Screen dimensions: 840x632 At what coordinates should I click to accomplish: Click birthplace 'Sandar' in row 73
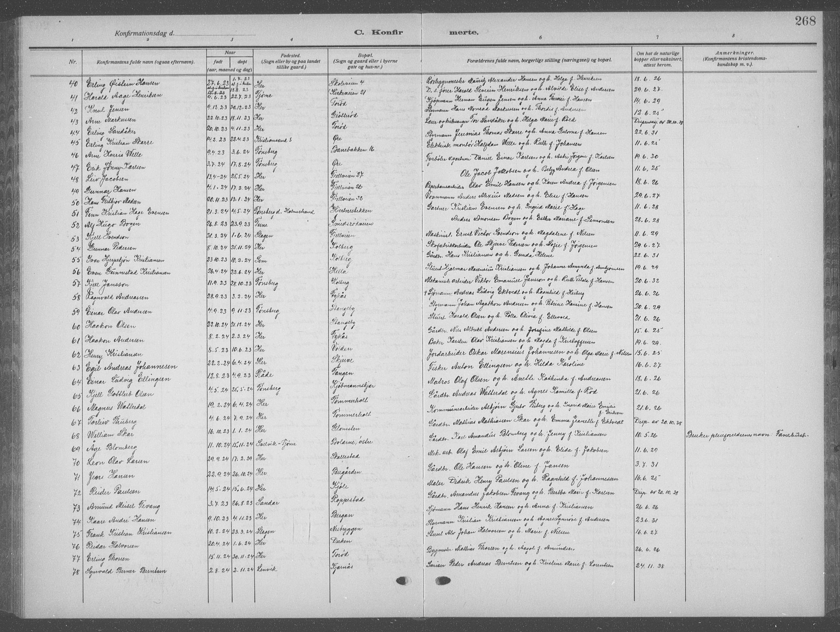click(268, 502)
